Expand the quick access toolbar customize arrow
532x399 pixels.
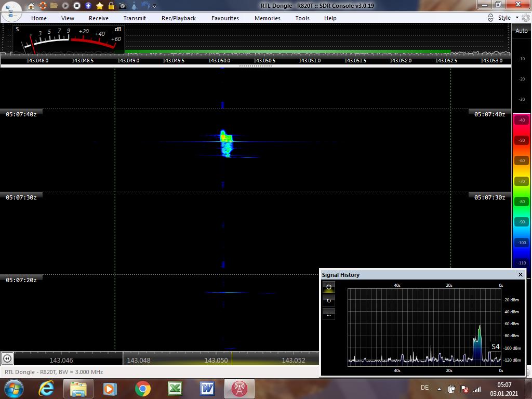pos(155,6)
